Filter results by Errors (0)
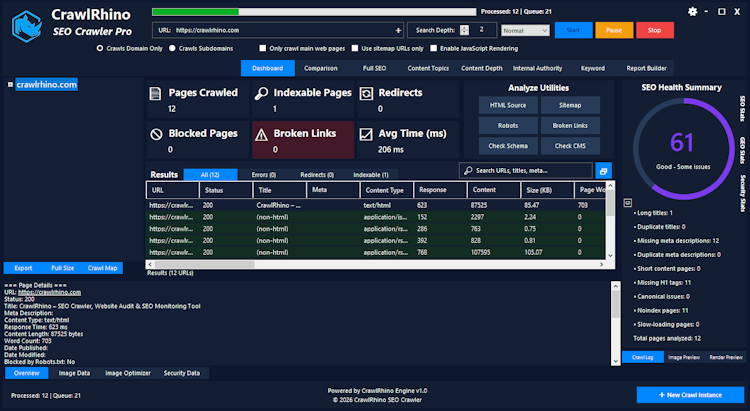The image size is (750, 411). (264, 175)
